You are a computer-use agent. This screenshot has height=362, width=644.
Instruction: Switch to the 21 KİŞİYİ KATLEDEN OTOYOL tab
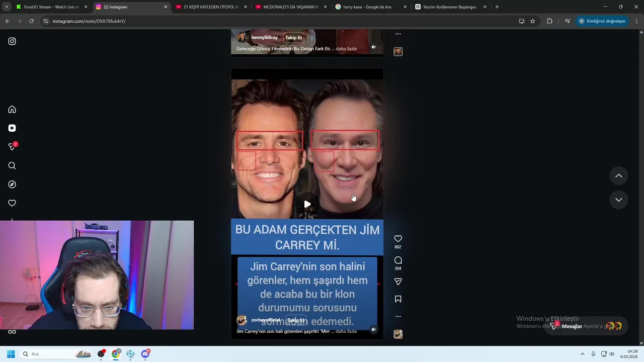(x=211, y=7)
